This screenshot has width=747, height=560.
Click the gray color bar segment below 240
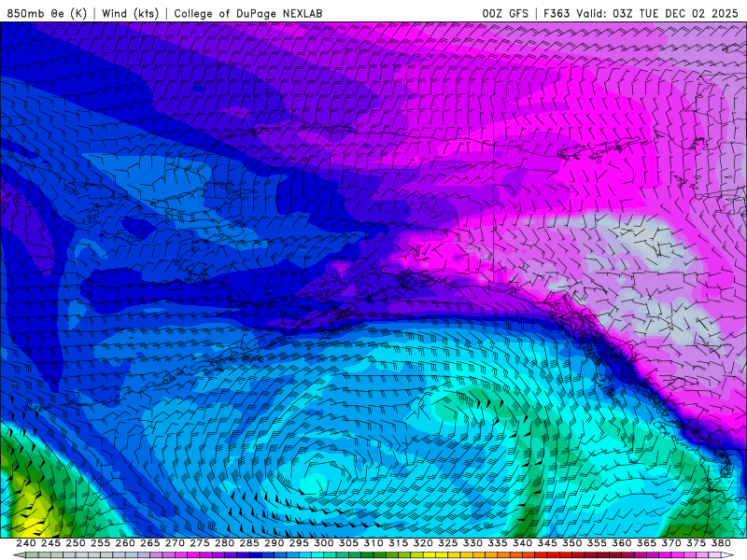[31, 555]
